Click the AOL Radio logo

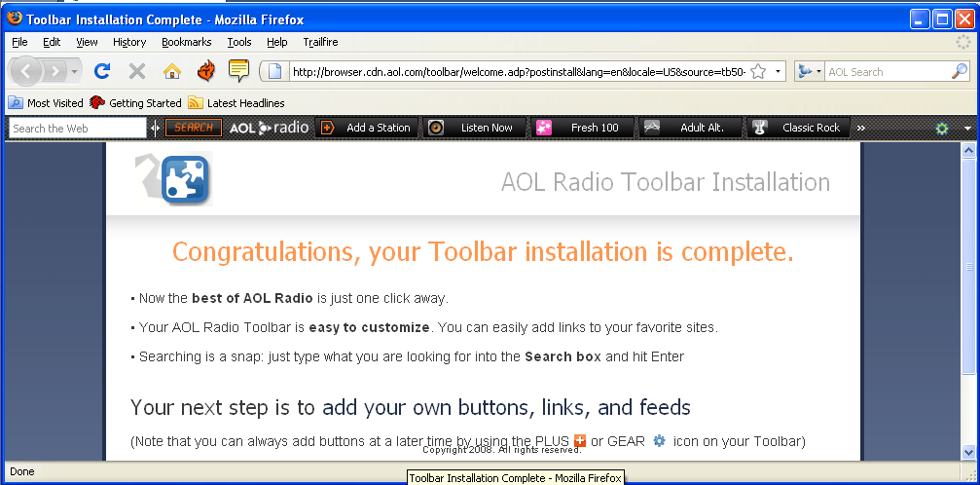pyautogui.click(x=269, y=128)
